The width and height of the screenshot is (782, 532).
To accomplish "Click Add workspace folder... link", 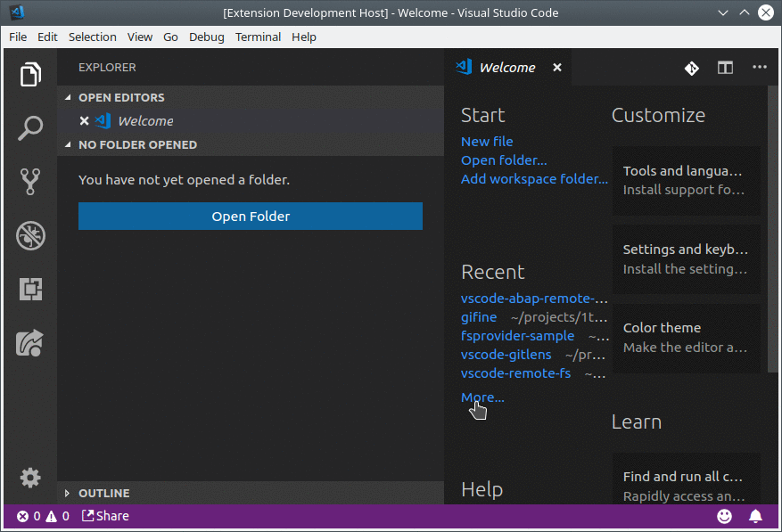I will [x=534, y=179].
